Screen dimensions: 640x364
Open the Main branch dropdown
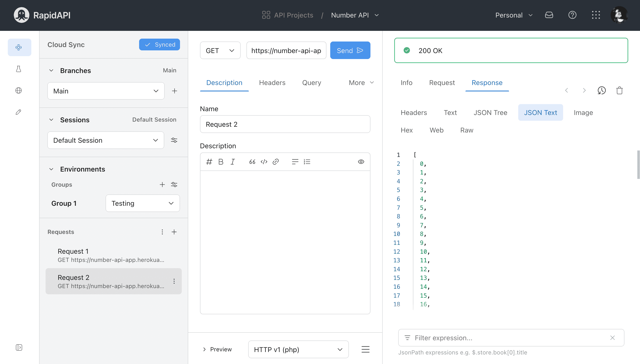pyautogui.click(x=106, y=91)
